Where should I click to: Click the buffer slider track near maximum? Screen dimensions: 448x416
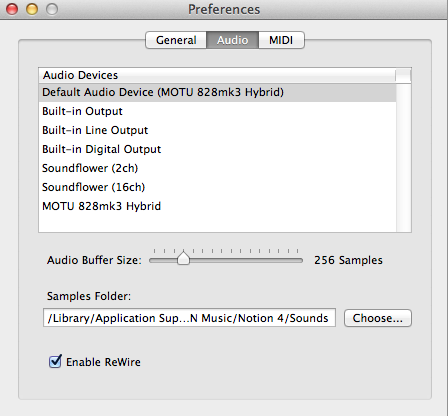click(297, 261)
